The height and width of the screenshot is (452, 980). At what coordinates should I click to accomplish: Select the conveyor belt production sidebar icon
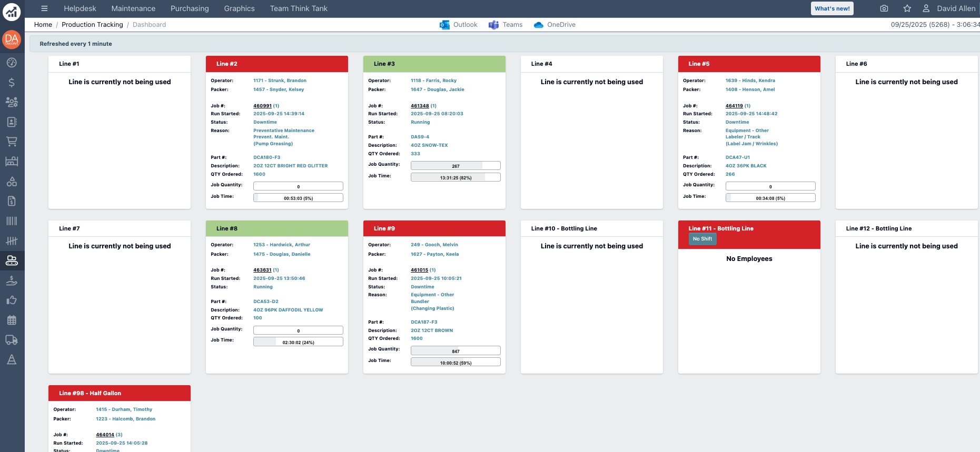12,260
